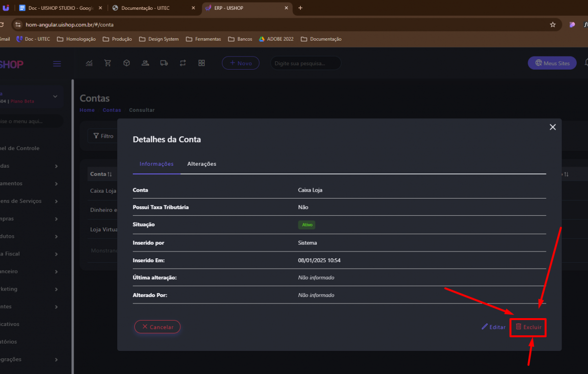588x374 pixels.
Task: Open the chart analytics icon in toolbar
Action: [89, 63]
